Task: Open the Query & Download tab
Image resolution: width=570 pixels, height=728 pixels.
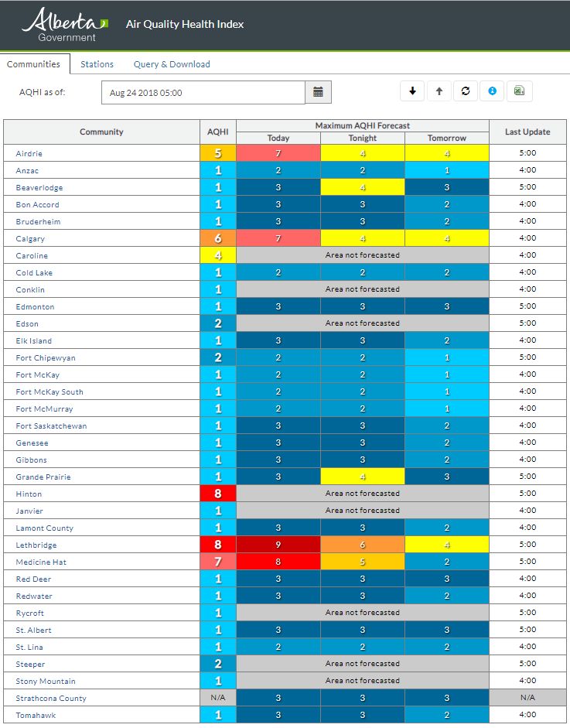Action: pyautogui.click(x=172, y=64)
